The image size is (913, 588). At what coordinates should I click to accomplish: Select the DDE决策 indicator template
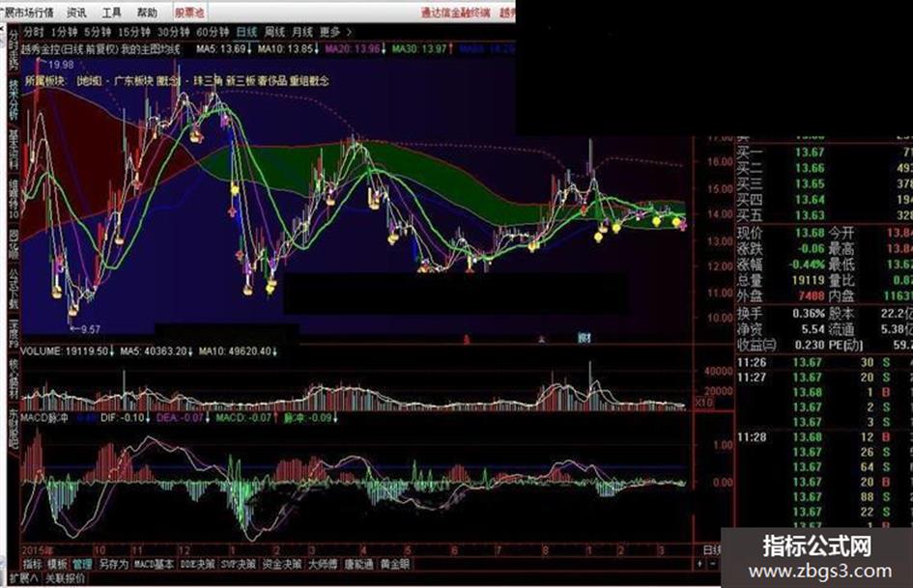(x=197, y=564)
